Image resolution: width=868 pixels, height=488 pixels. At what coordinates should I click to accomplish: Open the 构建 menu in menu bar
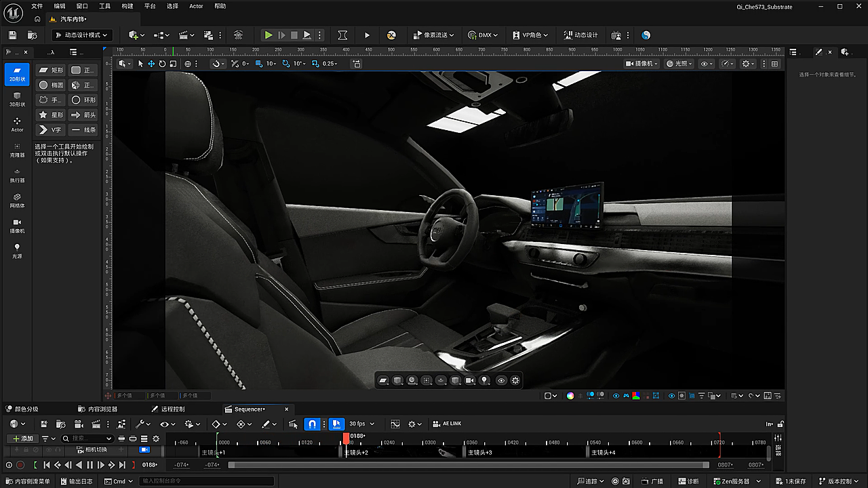click(127, 6)
